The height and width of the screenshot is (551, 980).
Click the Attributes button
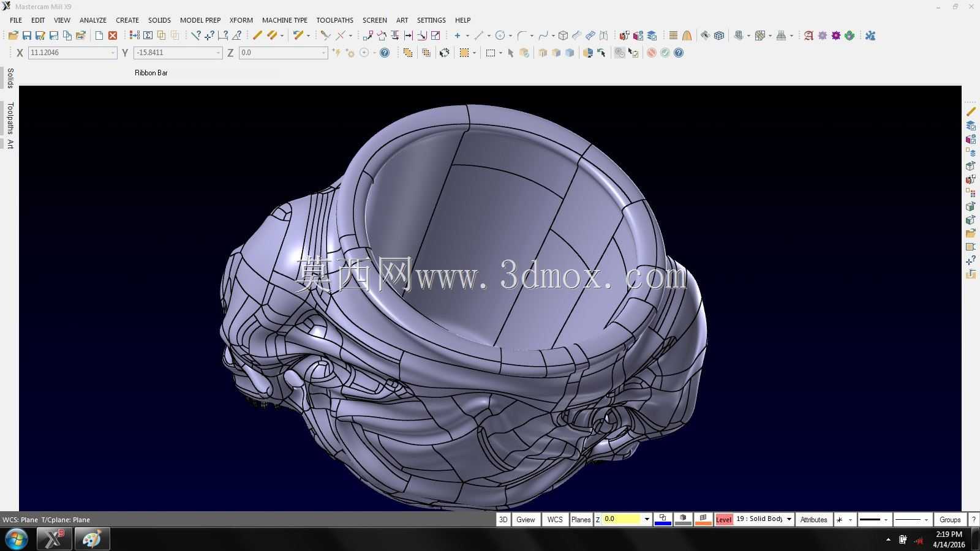813,519
